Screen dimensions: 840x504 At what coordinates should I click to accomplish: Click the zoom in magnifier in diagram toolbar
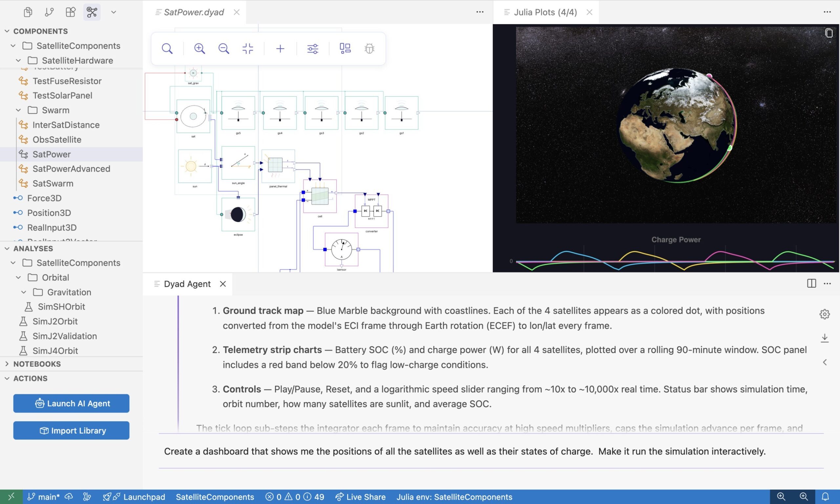tap(199, 49)
